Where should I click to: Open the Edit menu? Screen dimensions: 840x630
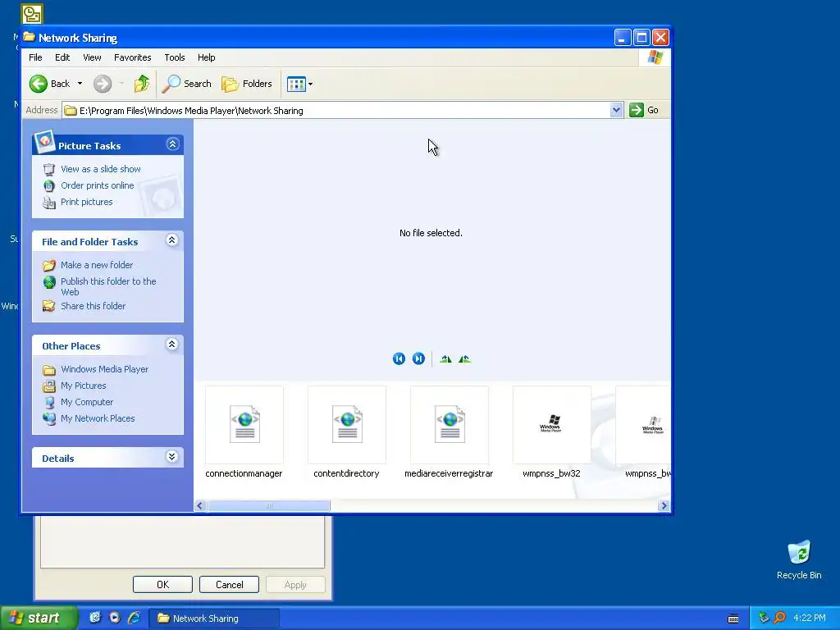[x=62, y=57]
